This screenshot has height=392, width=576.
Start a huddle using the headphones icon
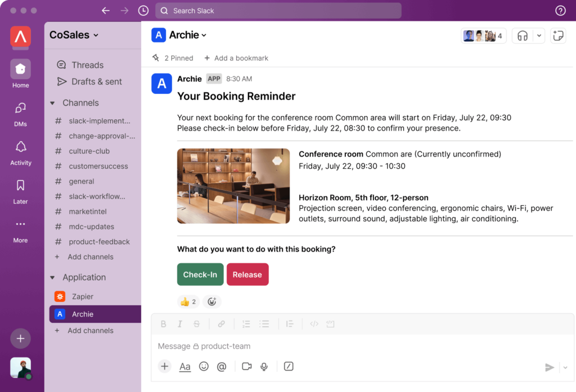(x=523, y=35)
